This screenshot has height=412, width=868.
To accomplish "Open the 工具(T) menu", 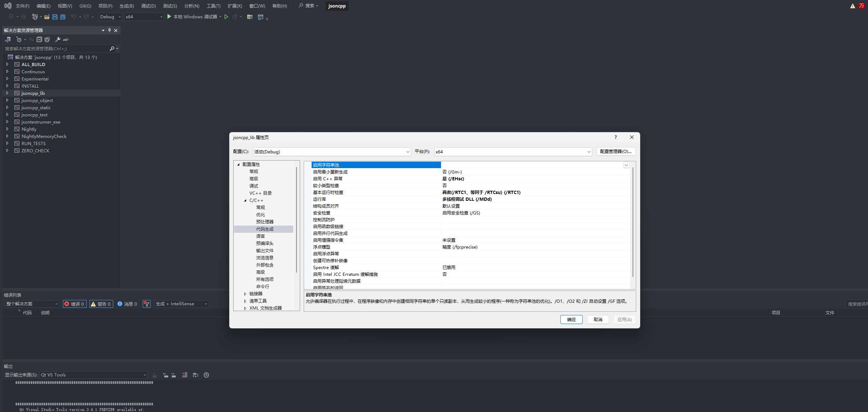I will 213,6.
